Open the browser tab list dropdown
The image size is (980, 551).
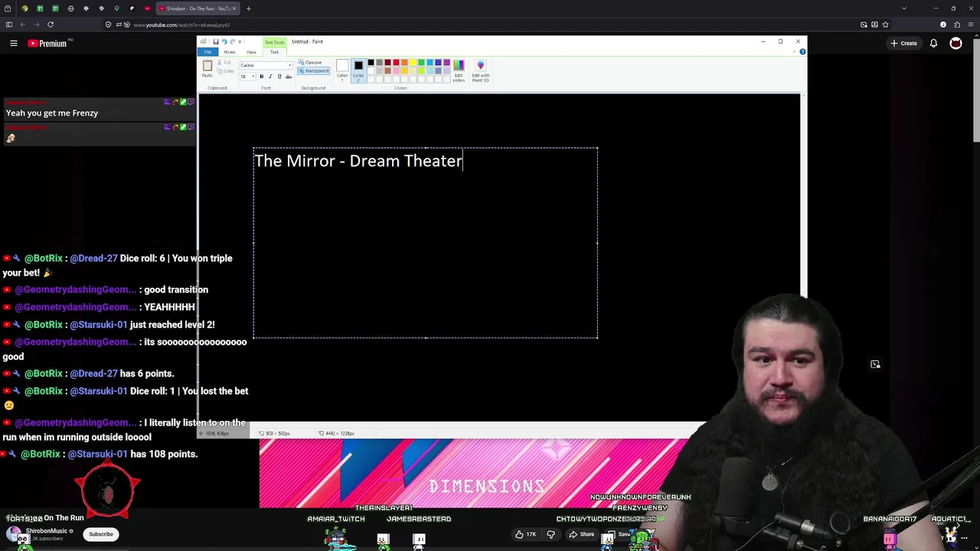tap(904, 8)
